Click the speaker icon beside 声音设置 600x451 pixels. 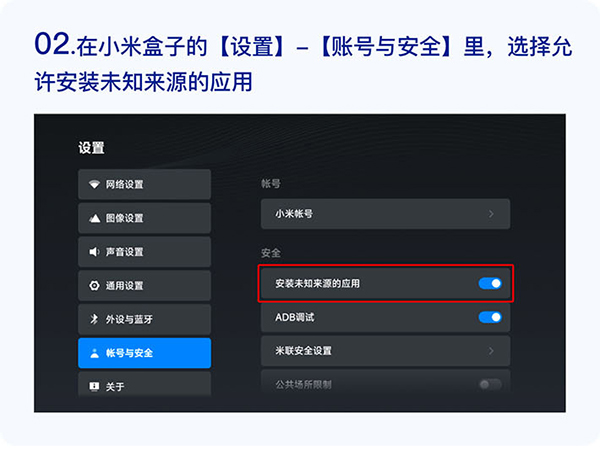click(x=95, y=252)
